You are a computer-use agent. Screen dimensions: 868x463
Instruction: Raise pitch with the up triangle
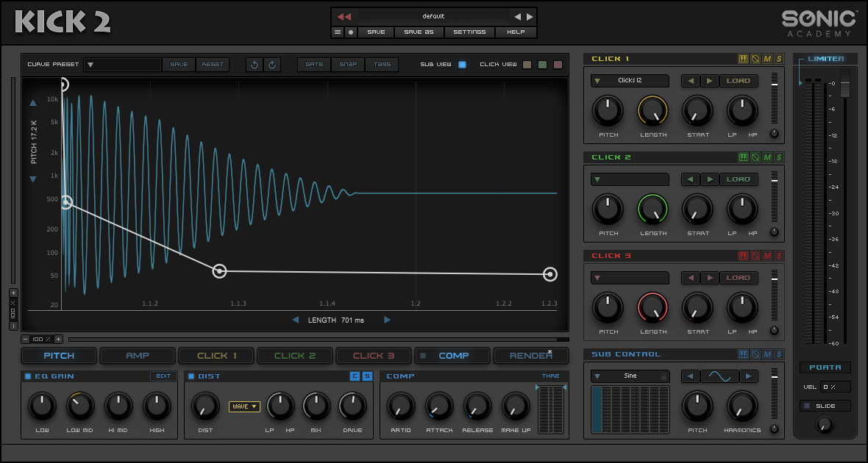[x=32, y=103]
